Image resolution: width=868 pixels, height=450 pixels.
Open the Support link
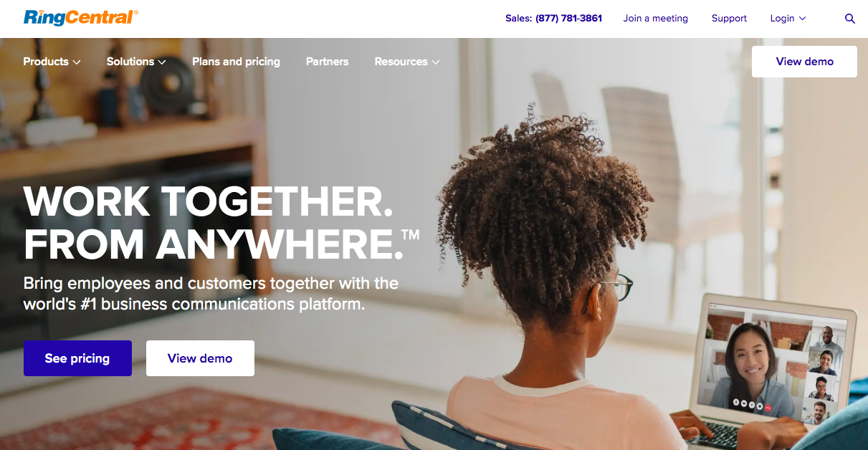pos(729,19)
